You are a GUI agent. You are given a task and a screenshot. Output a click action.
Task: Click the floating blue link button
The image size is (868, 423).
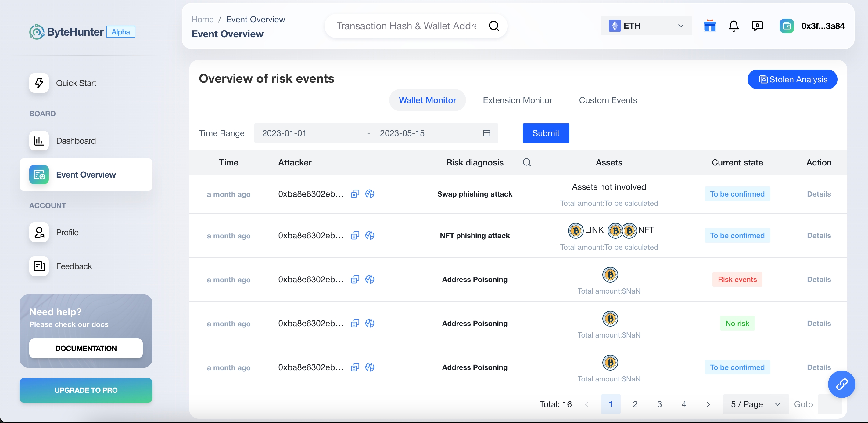[x=841, y=384]
